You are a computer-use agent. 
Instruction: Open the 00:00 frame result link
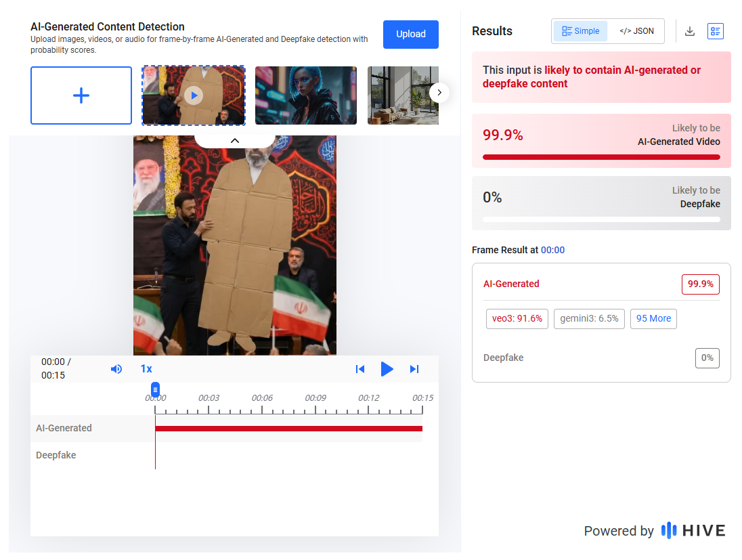[552, 250]
